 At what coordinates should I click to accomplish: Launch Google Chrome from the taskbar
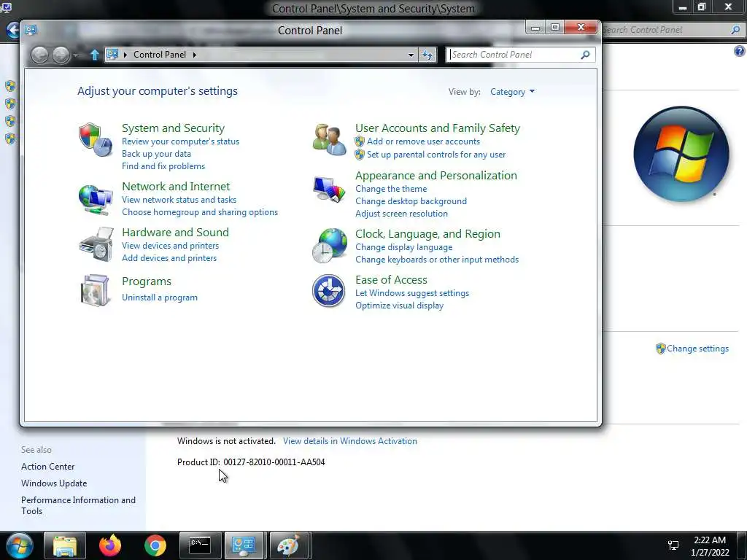tap(155, 545)
